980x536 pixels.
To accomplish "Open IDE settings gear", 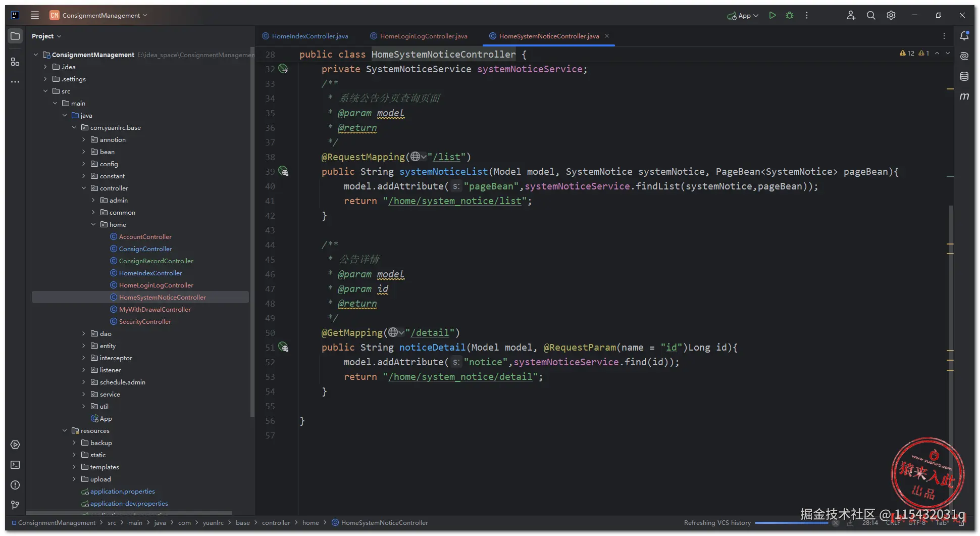I will tap(891, 15).
